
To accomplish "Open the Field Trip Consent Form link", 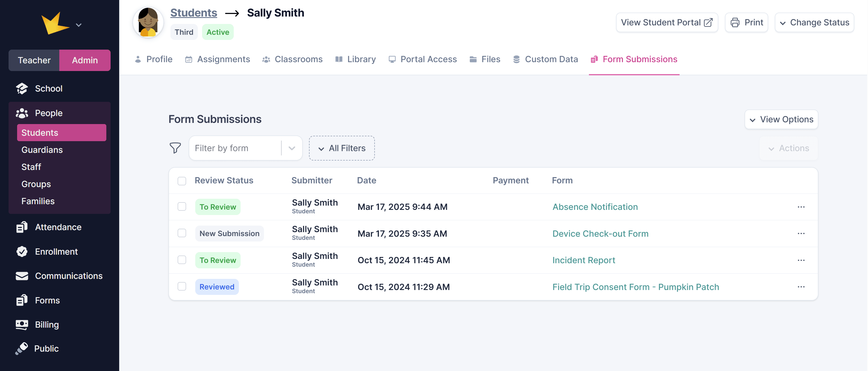I will (x=635, y=287).
